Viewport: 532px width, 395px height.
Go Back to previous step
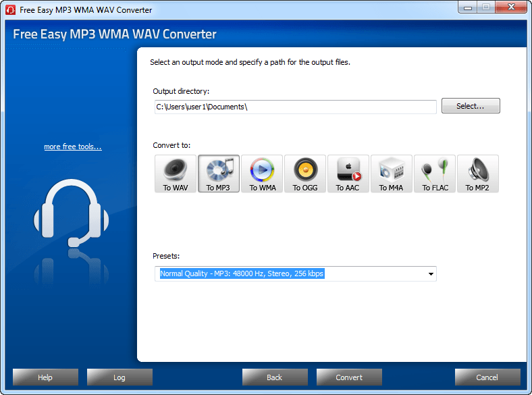(275, 377)
